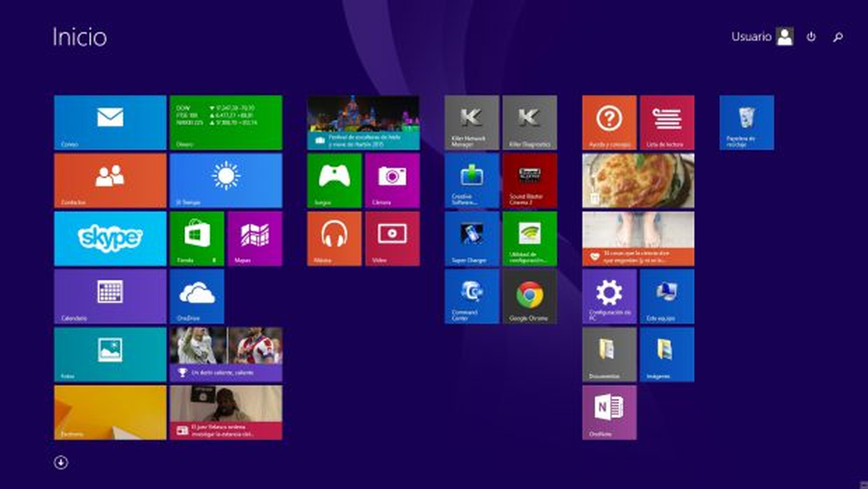The image size is (868, 489).
Task: Open the Música headphones tile
Action: pos(334,238)
